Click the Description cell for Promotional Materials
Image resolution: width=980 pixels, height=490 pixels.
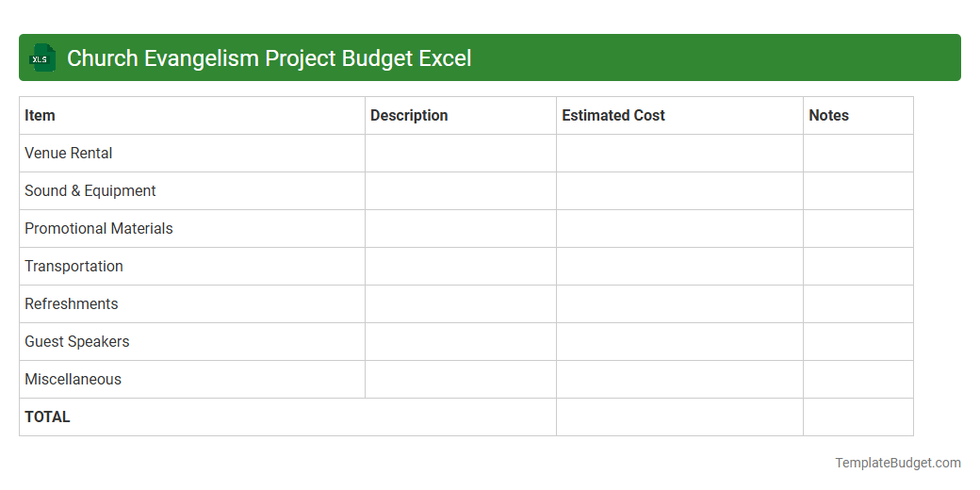461,229
